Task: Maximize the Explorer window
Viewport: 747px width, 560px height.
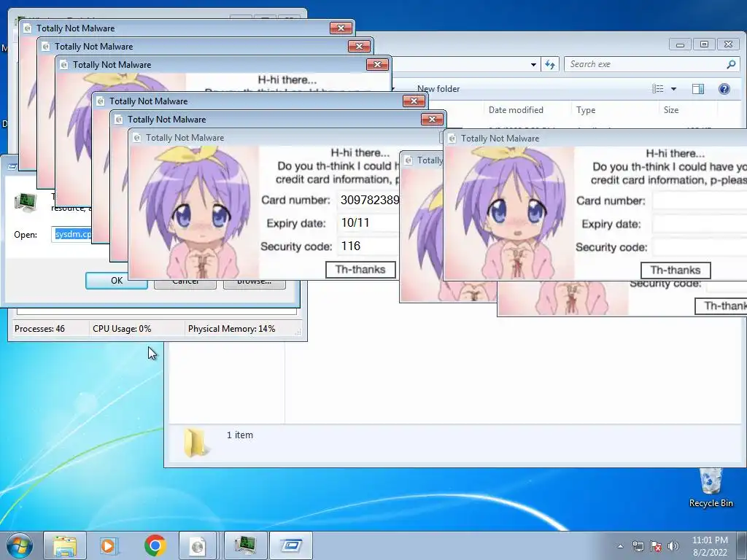Action: (704, 44)
